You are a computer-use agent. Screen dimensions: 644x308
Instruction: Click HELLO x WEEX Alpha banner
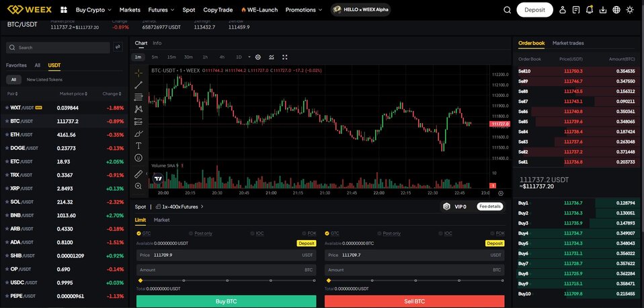pyautogui.click(x=360, y=10)
